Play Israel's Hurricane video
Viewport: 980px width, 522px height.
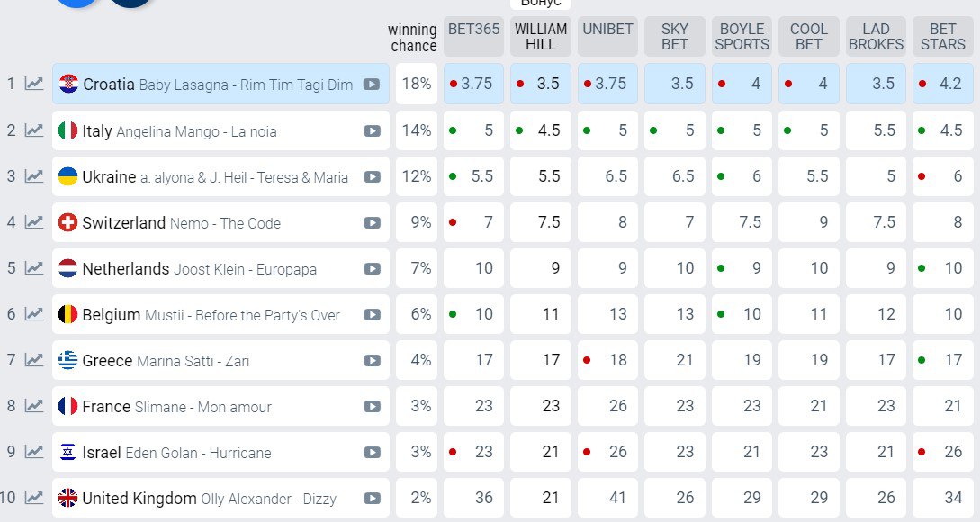coord(372,453)
